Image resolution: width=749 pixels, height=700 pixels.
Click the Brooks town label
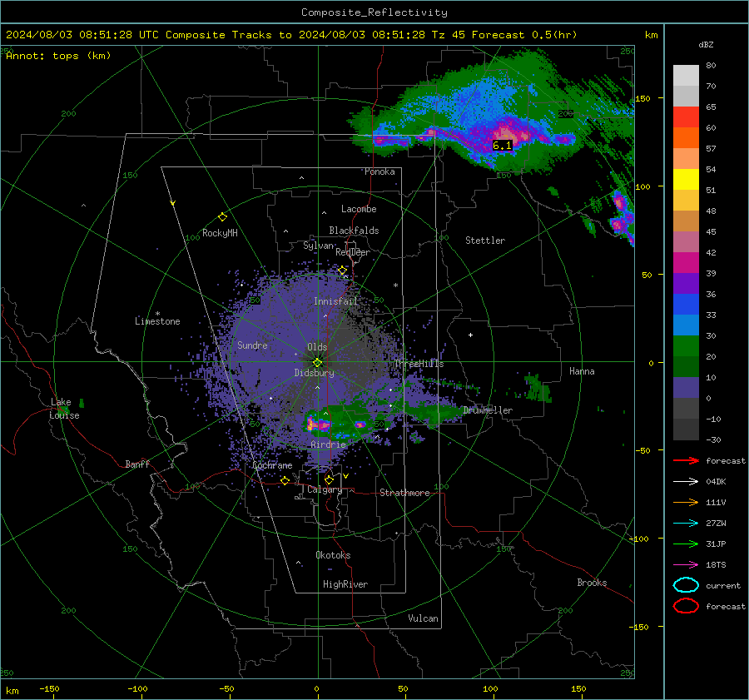592,583
